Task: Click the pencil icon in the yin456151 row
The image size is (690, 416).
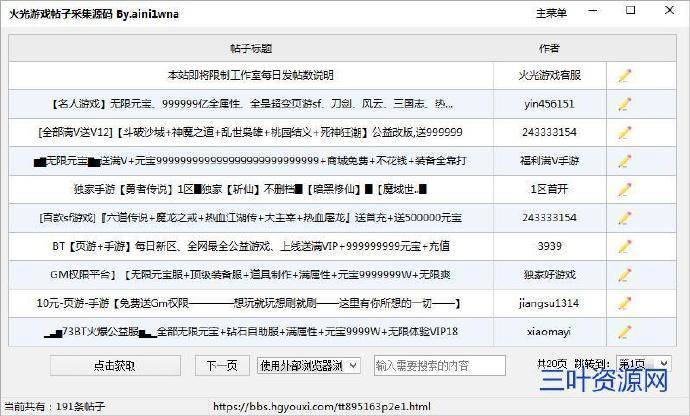Action: pos(624,104)
